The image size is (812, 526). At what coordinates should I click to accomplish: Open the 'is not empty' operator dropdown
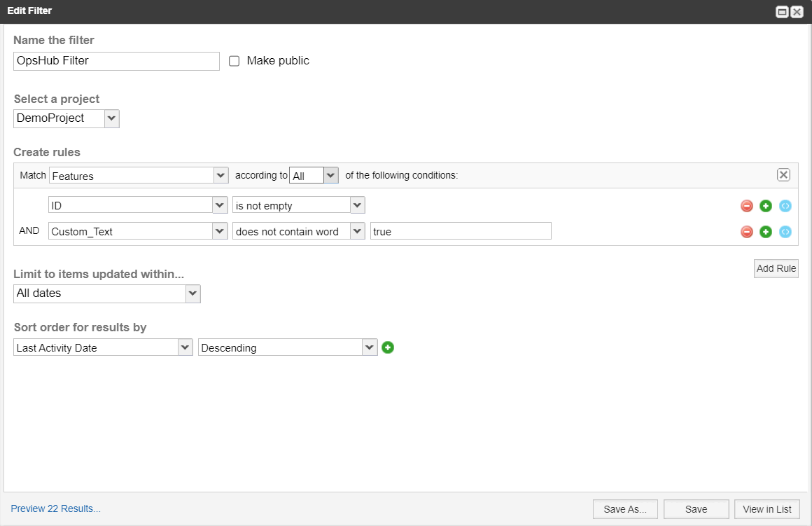[298, 205]
